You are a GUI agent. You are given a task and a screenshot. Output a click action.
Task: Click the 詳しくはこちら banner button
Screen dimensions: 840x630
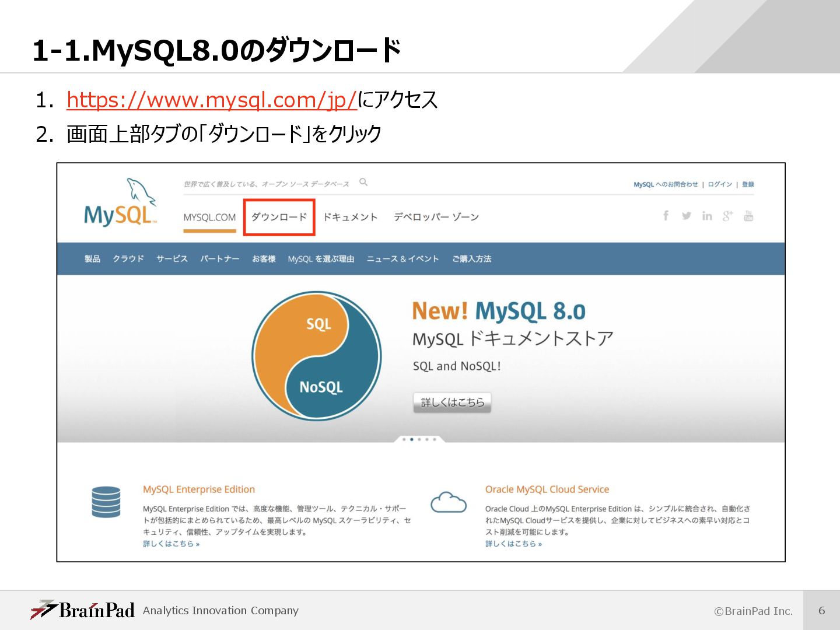click(452, 402)
